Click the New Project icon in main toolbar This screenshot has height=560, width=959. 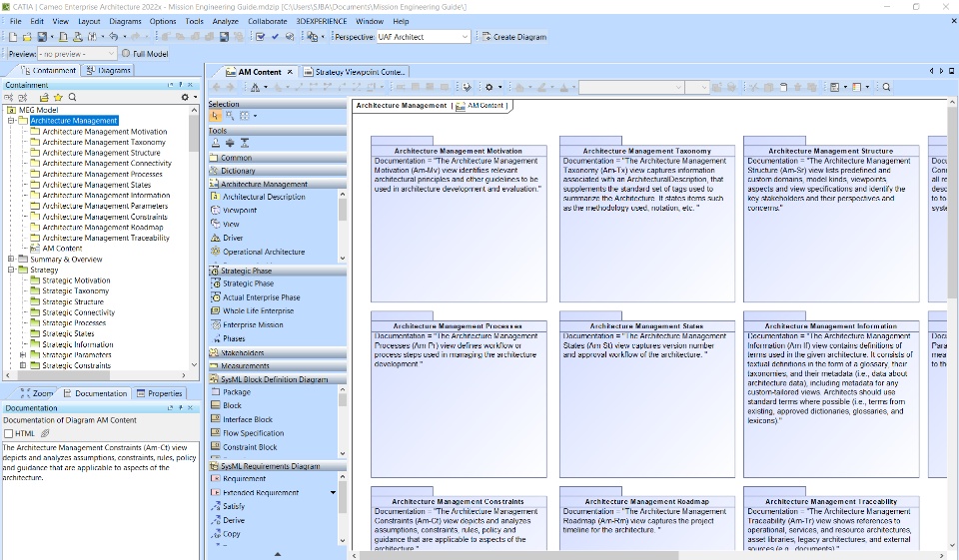point(12,37)
